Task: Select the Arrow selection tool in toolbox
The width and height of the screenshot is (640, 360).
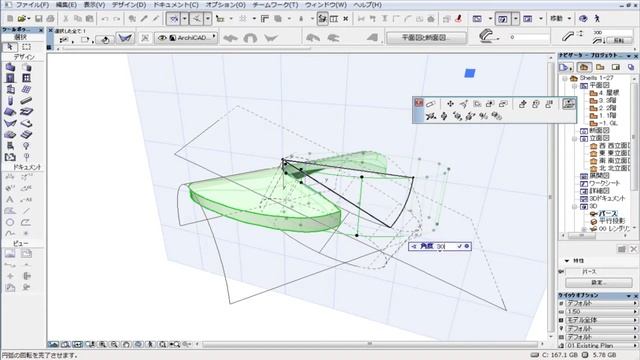Action: [x=10, y=47]
